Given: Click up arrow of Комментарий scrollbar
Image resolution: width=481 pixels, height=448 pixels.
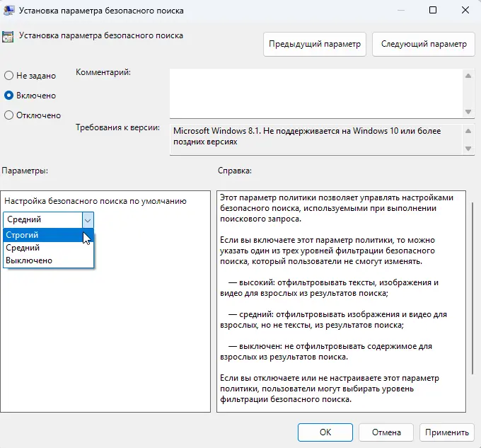Looking at the screenshot, I should tap(467, 75).
